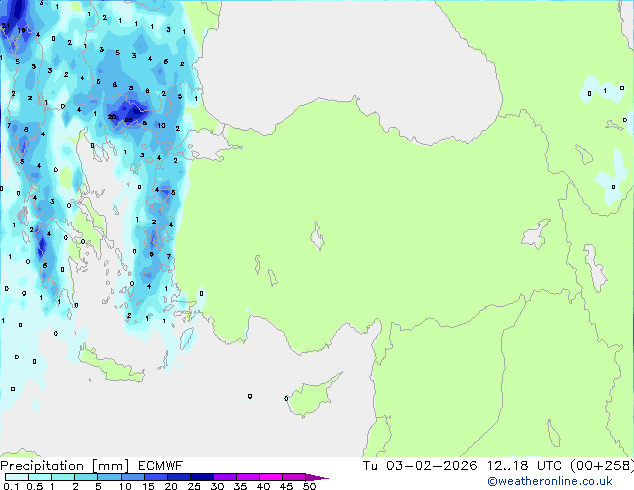The width and height of the screenshot is (634, 490).
Task: Click the '50' legend scale label
Action: pyautogui.click(x=309, y=486)
